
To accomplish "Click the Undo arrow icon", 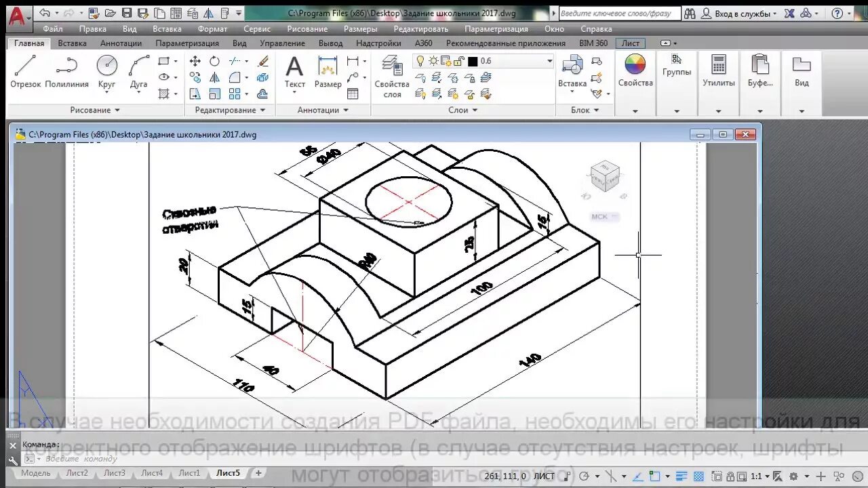I will click(44, 13).
